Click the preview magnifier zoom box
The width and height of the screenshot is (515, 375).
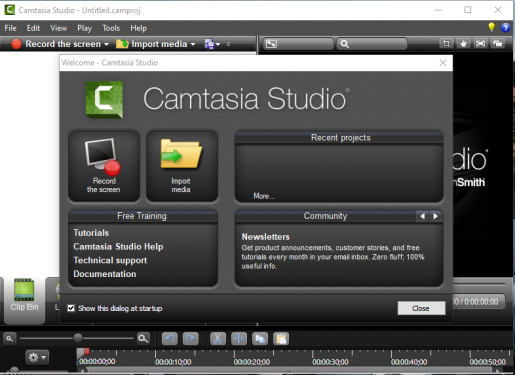click(372, 44)
